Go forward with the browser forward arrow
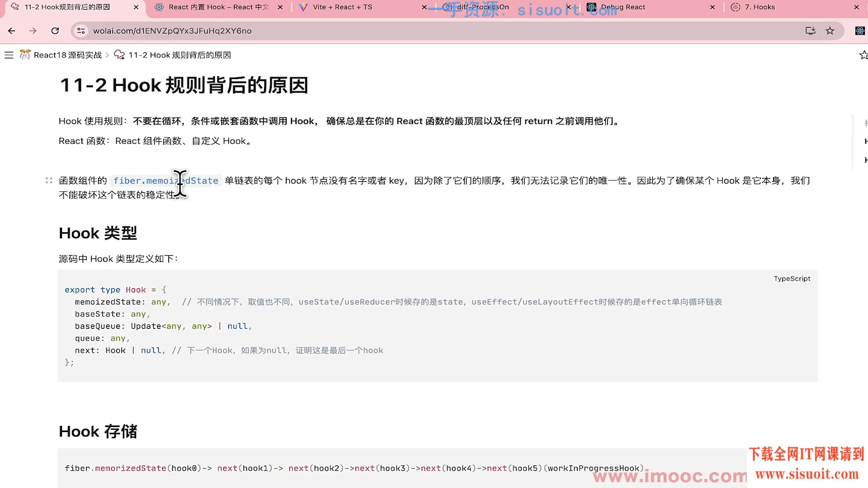868x488 pixels. coord(33,31)
